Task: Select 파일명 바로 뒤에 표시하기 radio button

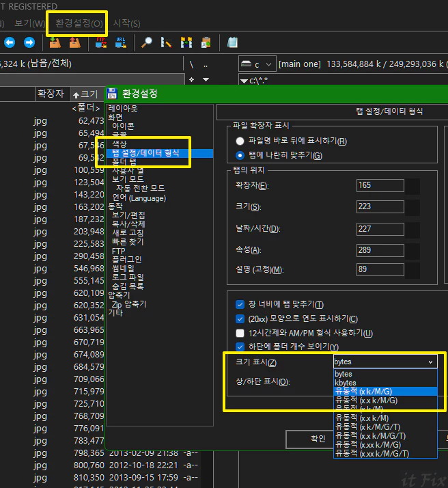Action: point(240,141)
